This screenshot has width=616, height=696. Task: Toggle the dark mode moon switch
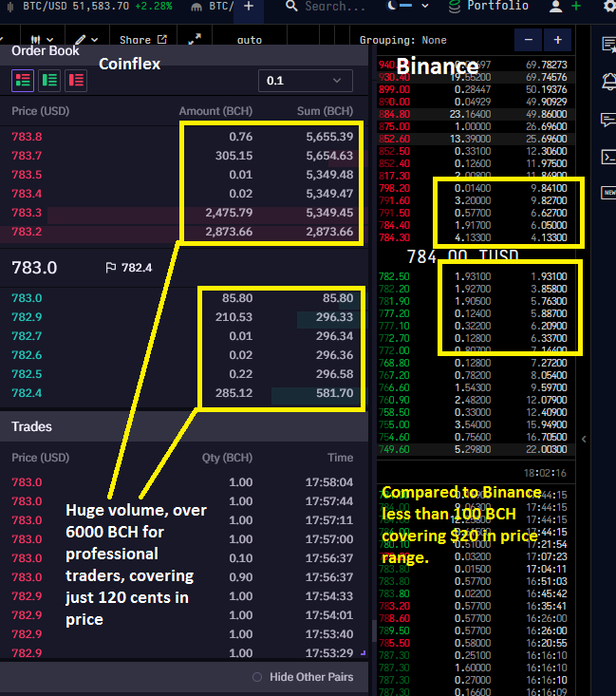tap(400, 6)
